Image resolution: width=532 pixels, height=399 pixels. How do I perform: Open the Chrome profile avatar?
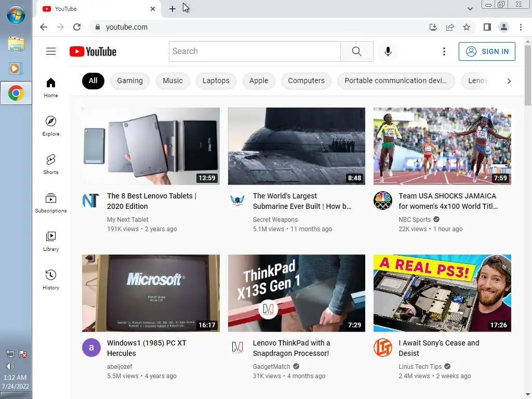click(x=504, y=27)
